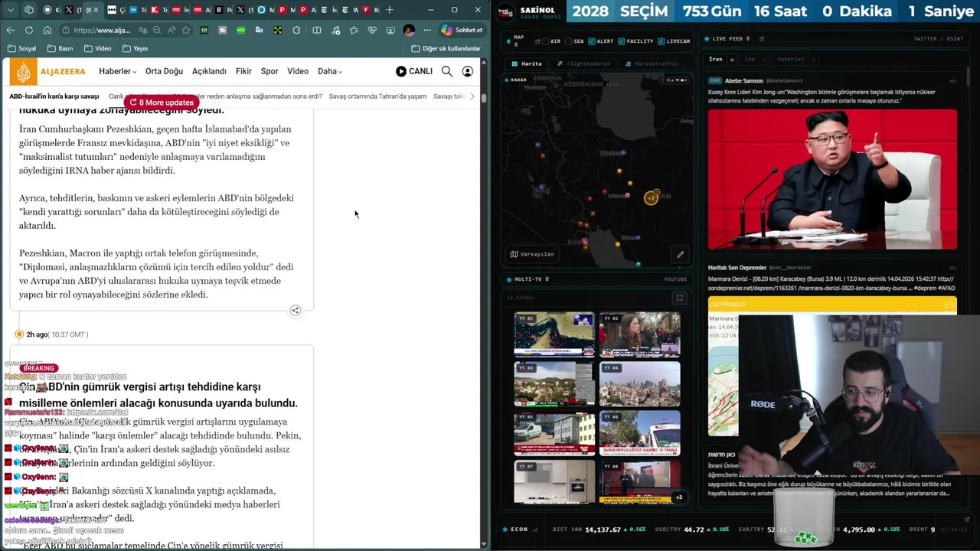The image size is (980, 551).
Task: Open the translate icon in address bar
Action: 143,30
